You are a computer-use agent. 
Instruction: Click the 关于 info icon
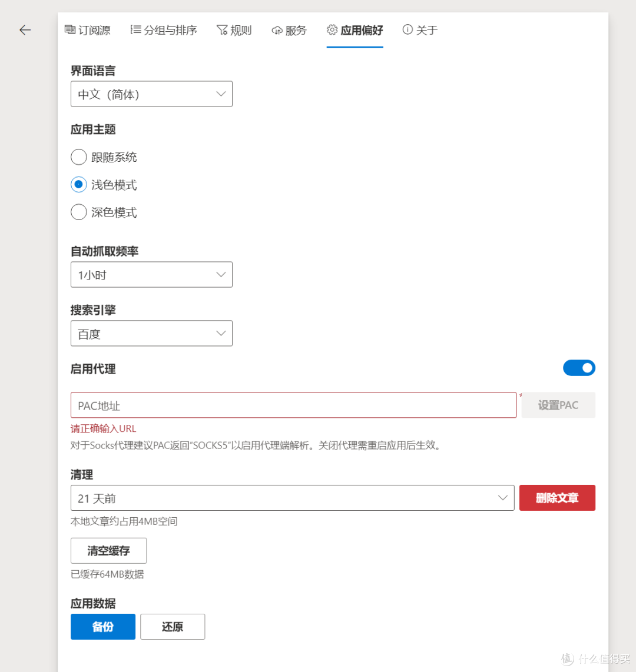pos(406,30)
